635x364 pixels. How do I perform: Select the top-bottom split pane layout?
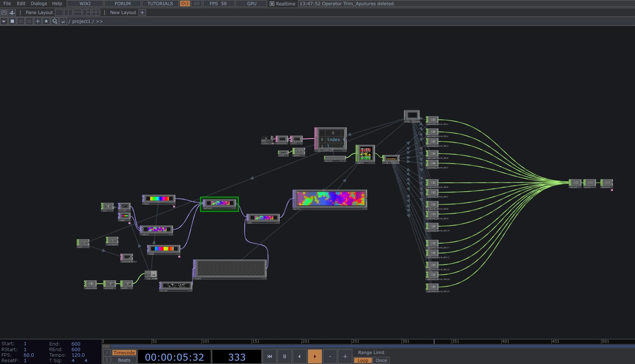77,12
